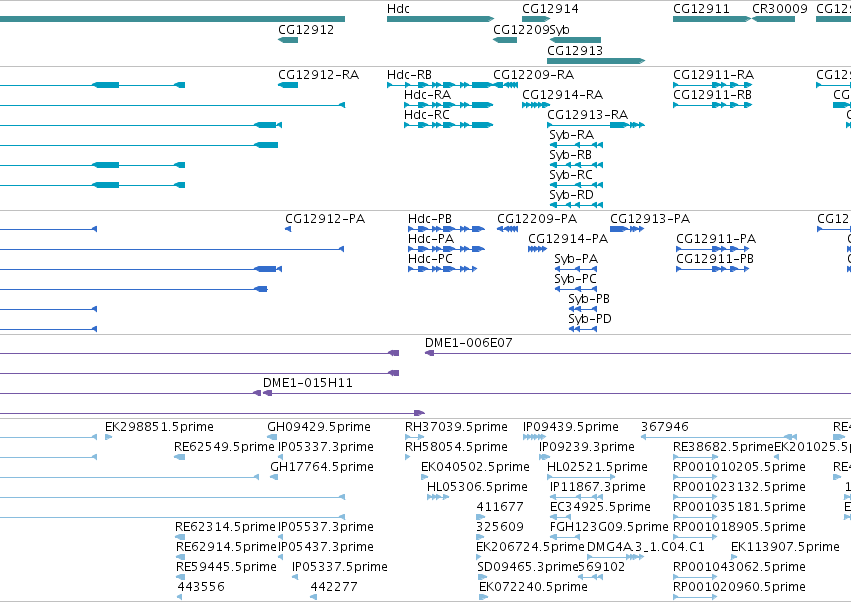The width and height of the screenshot is (851, 602).
Task: Select the IP11867.3prime EST label
Action: (x=598, y=487)
